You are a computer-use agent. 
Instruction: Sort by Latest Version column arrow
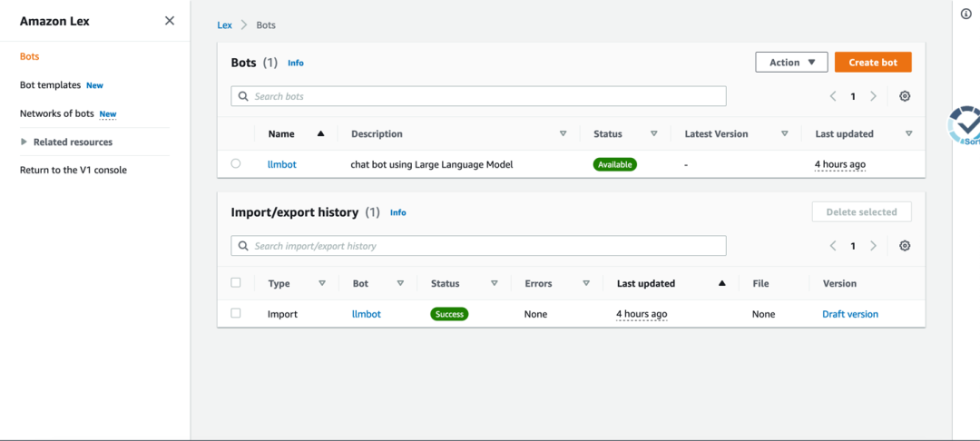click(x=784, y=133)
